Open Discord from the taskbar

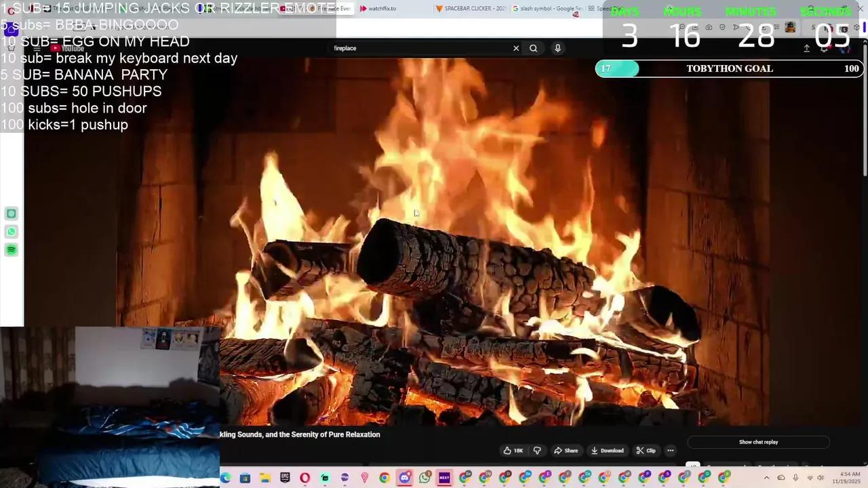pos(405,478)
